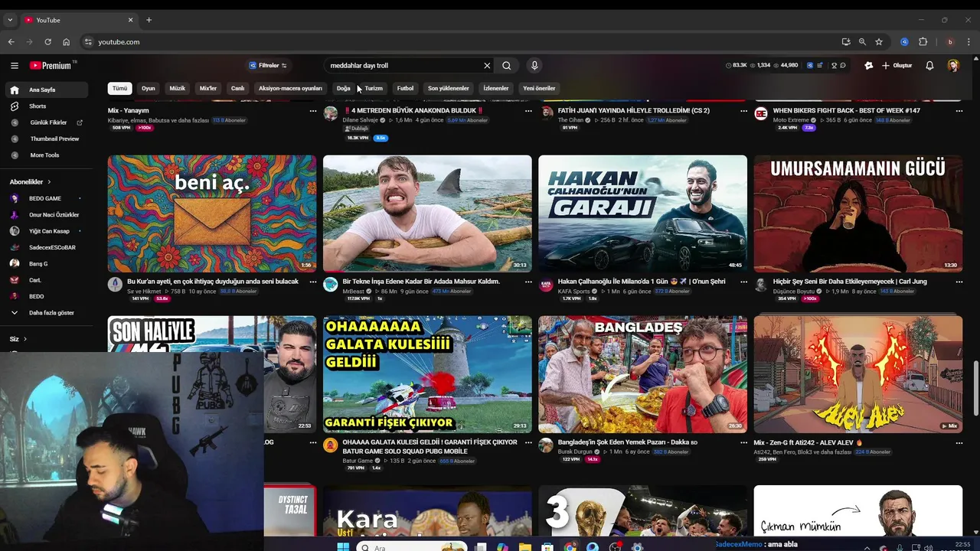Expand the Siz section
Screen dimensions: 980x551
(x=18, y=339)
